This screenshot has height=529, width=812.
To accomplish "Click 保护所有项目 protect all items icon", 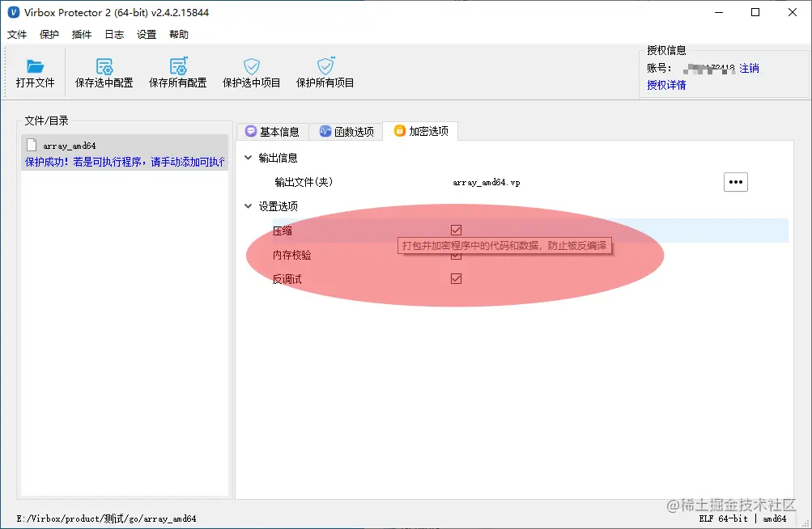I will point(325,66).
